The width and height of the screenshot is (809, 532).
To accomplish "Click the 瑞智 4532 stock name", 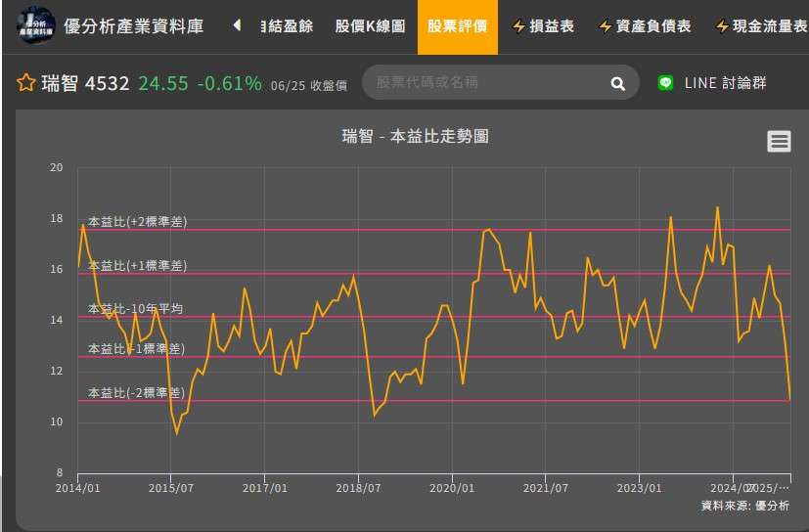I will click(85, 83).
